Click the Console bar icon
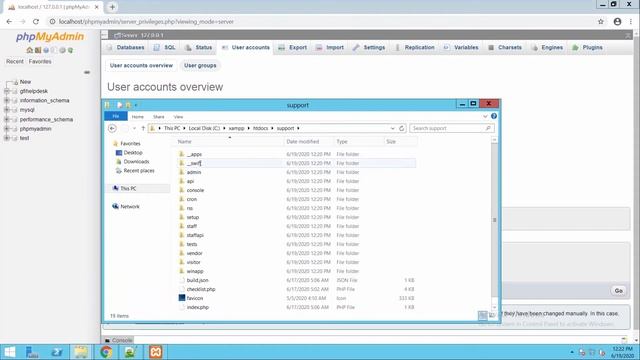This screenshot has height=360, width=640. pyautogui.click(x=107, y=340)
